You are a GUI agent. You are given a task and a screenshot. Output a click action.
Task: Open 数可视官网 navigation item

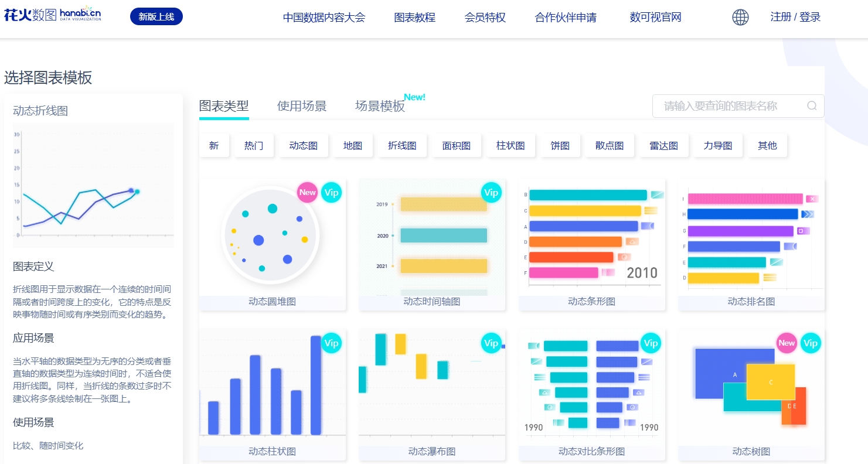656,18
